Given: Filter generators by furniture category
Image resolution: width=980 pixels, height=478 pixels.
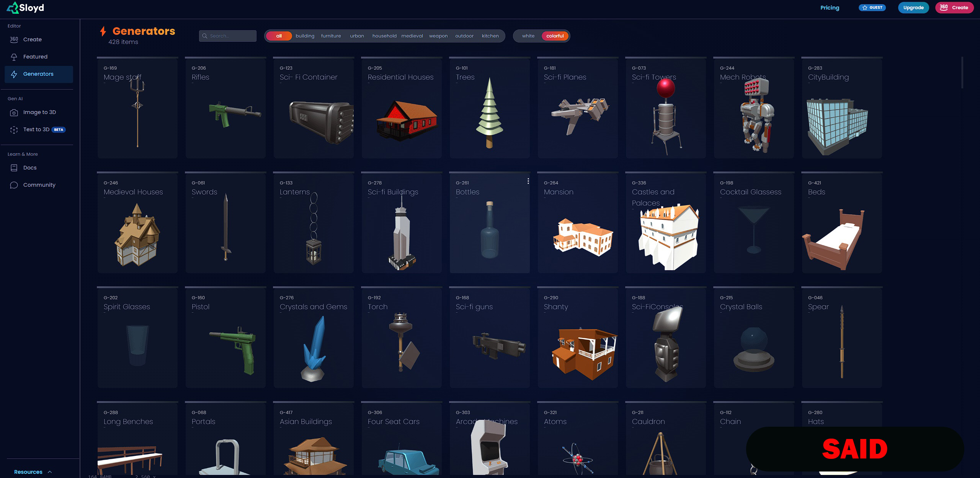Looking at the screenshot, I should [x=331, y=36].
